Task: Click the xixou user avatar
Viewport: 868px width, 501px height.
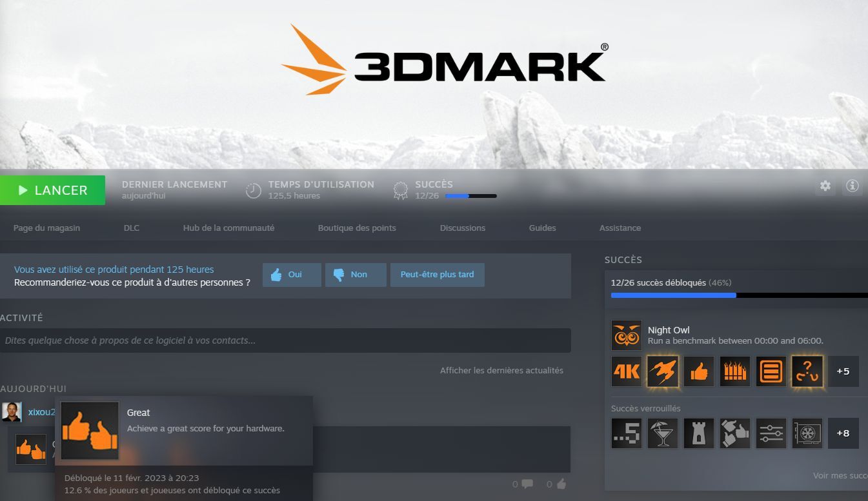Action: click(x=12, y=412)
